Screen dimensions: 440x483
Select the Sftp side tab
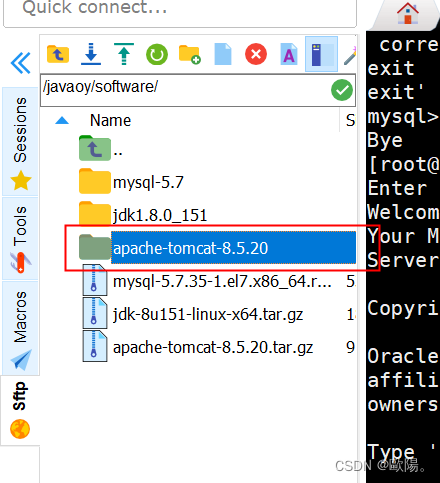[20, 410]
